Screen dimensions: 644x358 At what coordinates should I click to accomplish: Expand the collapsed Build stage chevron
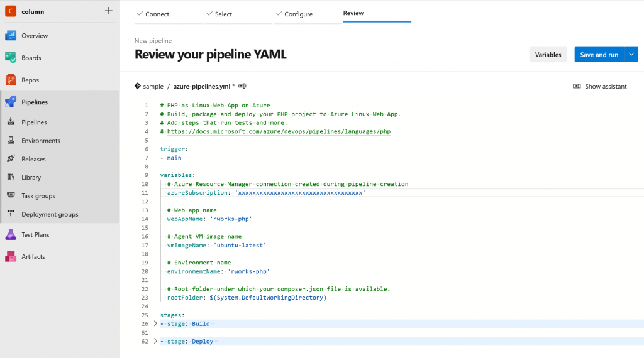(155, 323)
